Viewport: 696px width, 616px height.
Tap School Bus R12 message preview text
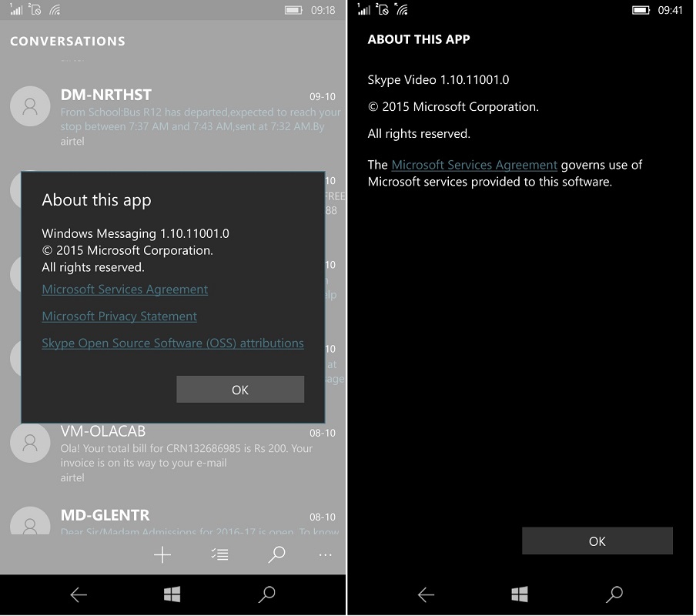[201, 119]
